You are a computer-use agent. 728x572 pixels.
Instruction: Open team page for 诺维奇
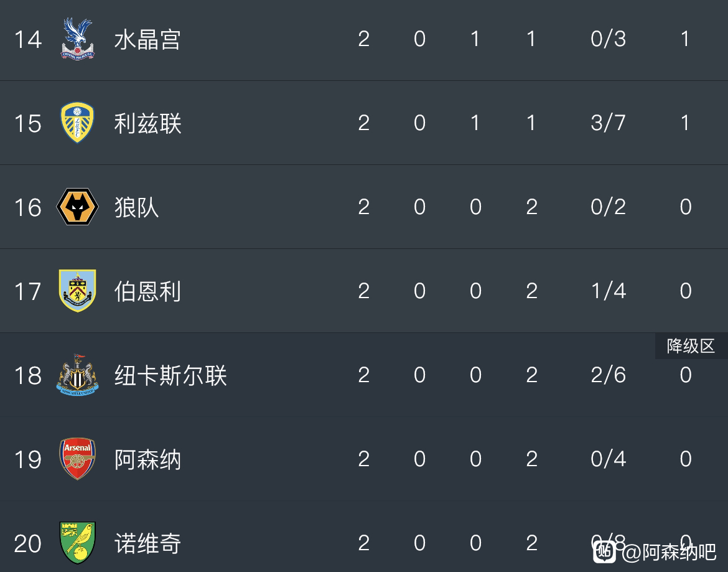(147, 543)
